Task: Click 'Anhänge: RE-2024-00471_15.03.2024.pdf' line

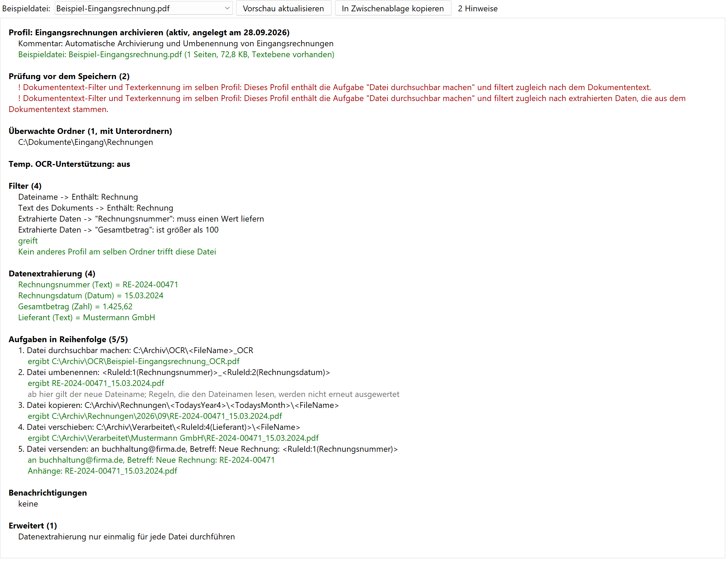Action: point(102,471)
